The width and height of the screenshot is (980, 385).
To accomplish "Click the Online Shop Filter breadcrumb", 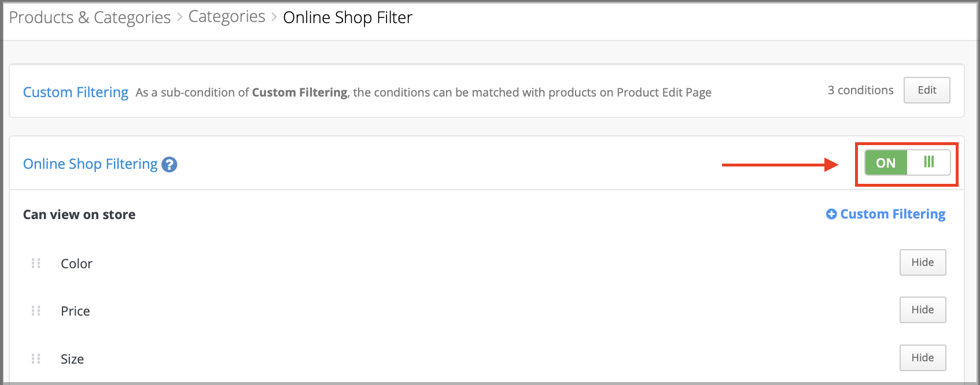I will click(348, 17).
